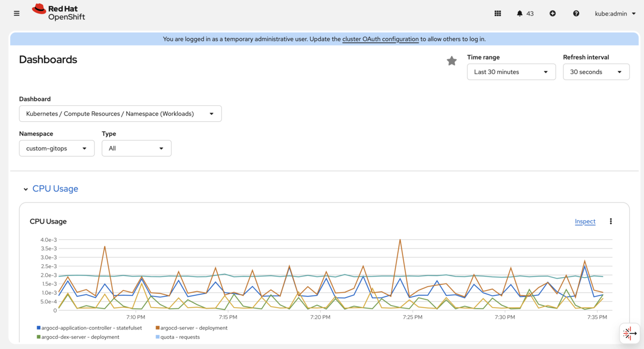Open the Dashboard selection dropdown
This screenshot has width=644, height=349.
[120, 114]
